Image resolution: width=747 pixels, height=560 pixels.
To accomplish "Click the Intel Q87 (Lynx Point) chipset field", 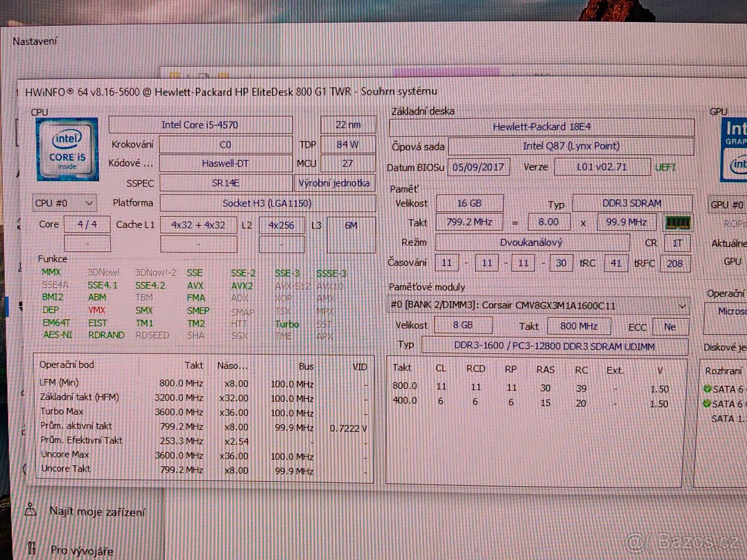I will pyautogui.click(x=571, y=146).
